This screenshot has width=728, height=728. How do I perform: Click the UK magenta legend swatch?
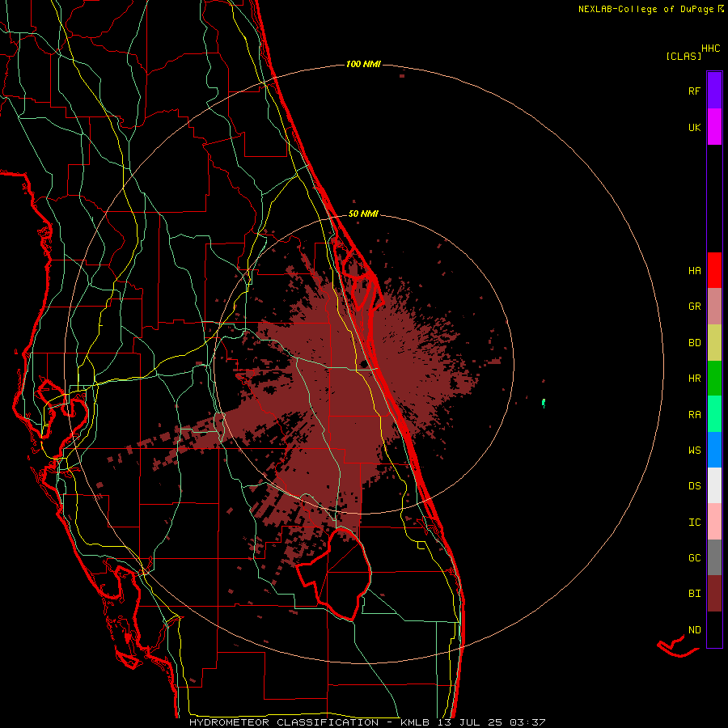(714, 126)
